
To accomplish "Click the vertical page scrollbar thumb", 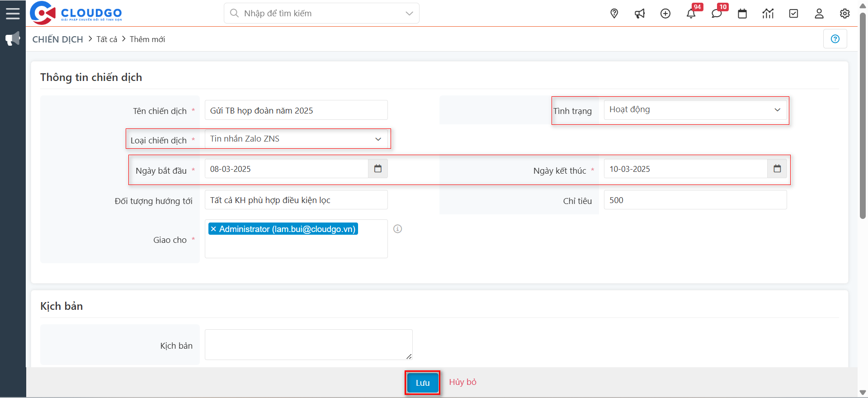I will pyautogui.click(x=863, y=115).
